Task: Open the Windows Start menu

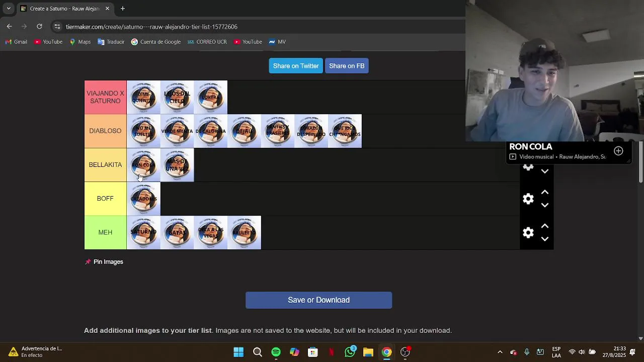Action: tap(238, 352)
